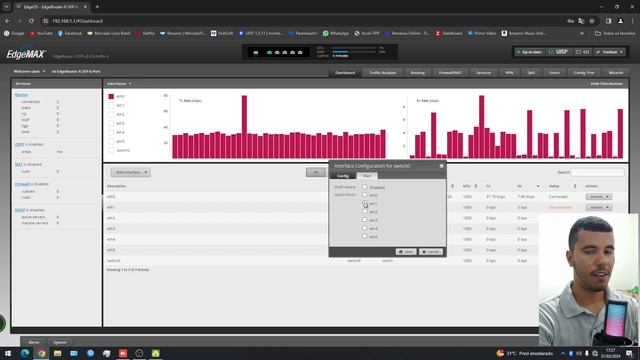Expand Welcome user dropdown
640x360 pixels.
click(29, 71)
